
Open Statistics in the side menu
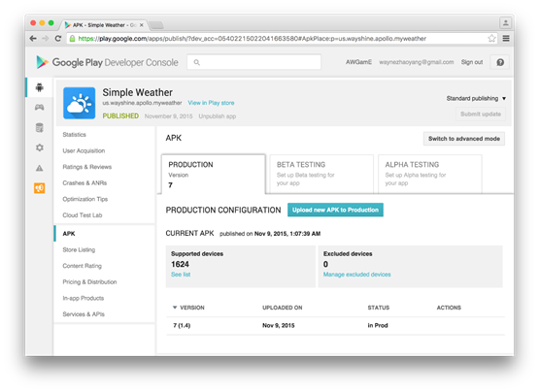coord(74,135)
